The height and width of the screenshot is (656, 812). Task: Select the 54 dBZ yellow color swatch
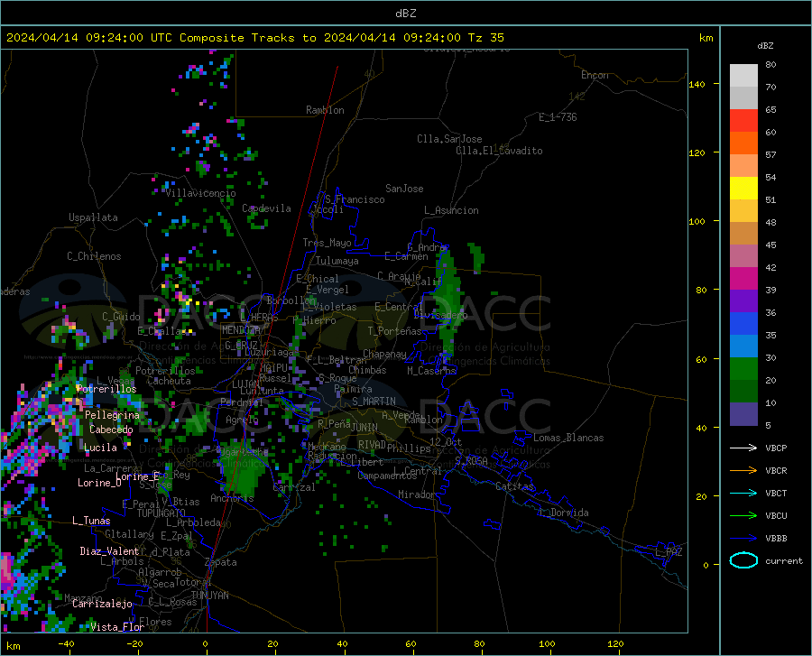743,189
